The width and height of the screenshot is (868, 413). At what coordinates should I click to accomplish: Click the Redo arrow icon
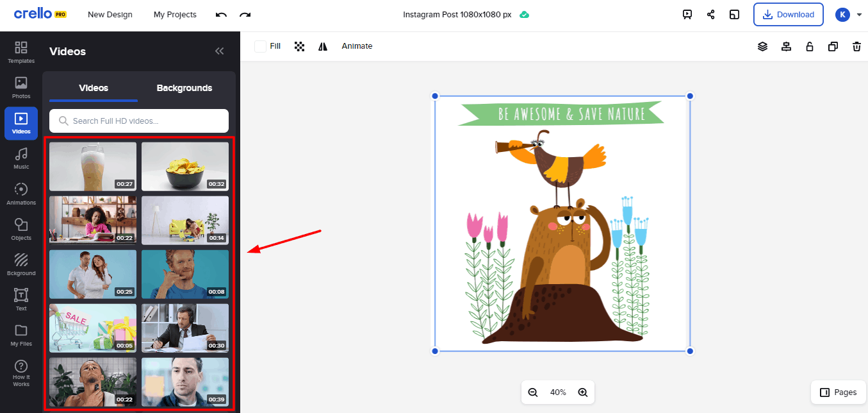(x=245, y=15)
